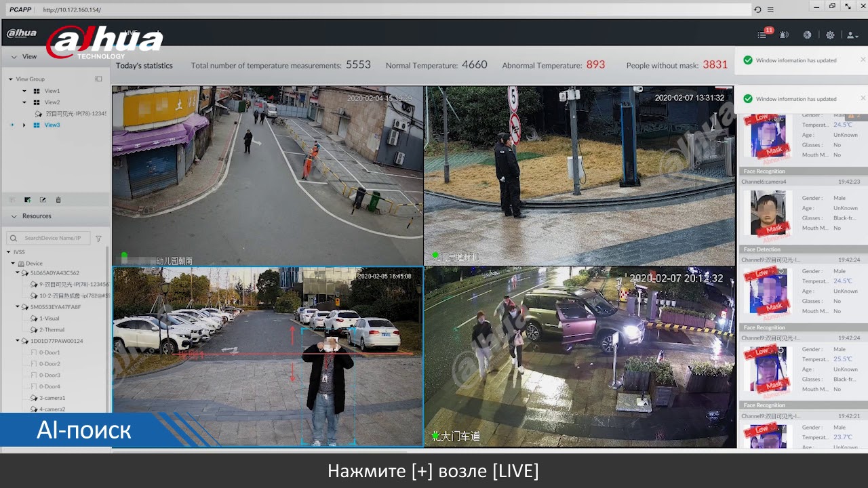Viewport: 868px width, 488px height.
Task: Dismiss the topmost Window information notification
Action: point(863,60)
